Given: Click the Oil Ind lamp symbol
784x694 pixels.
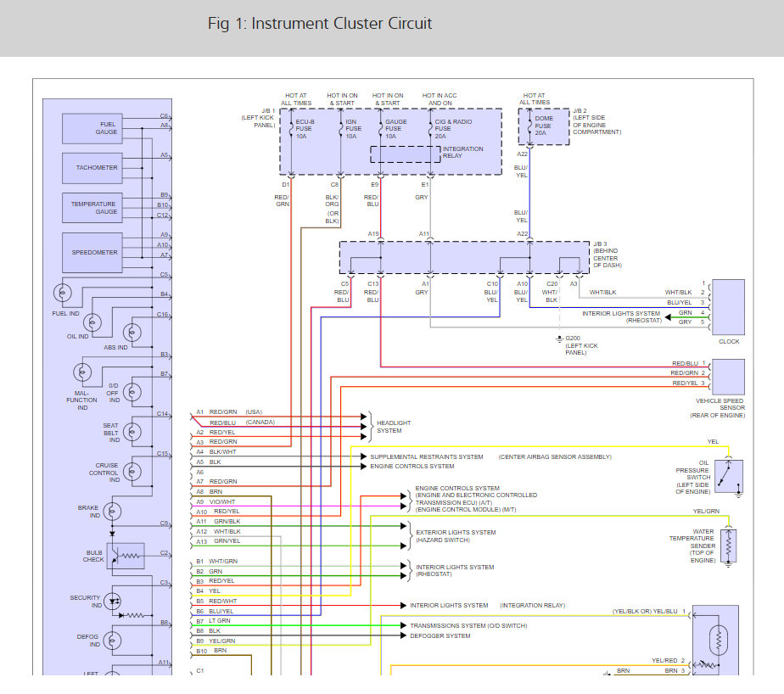Looking at the screenshot, I should (95, 322).
